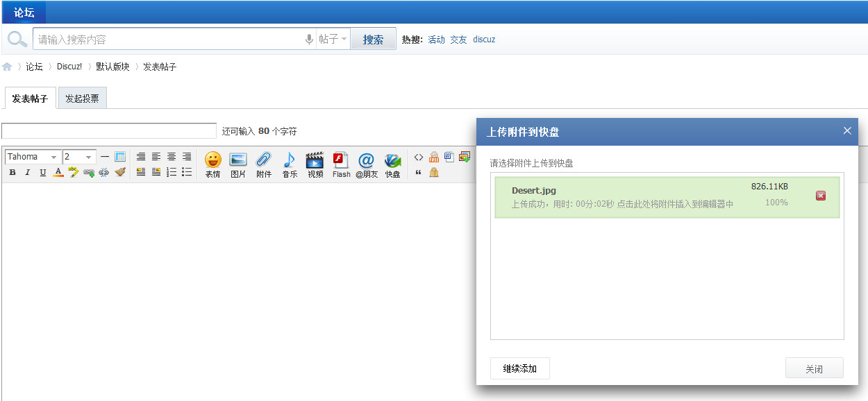Open the font color picker
868x401 pixels.
pyautogui.click(x=58, y=173)
